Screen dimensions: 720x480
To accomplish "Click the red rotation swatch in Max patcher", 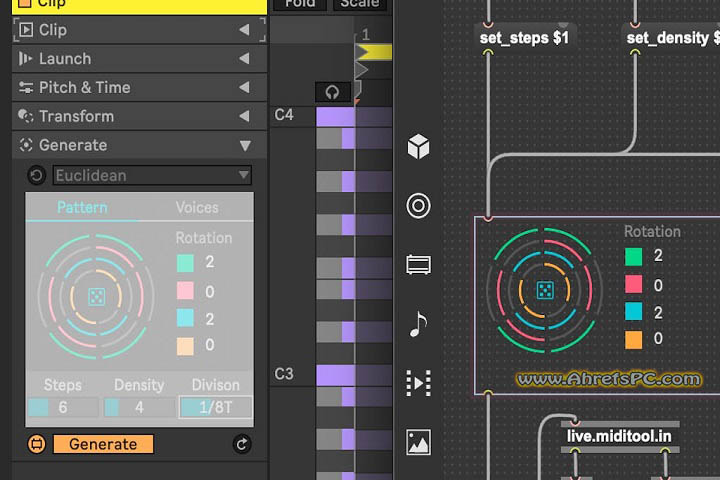I will [x=634, y=284].
